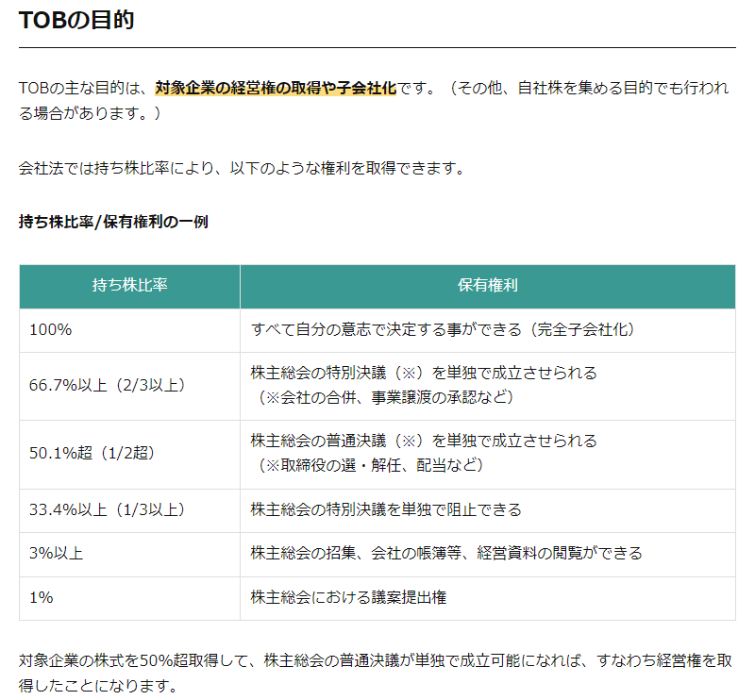Select the 33.4%以上（1/3以上） cell
The height and width of the screenshot is (700, 755).
click(x=108, y=510)
